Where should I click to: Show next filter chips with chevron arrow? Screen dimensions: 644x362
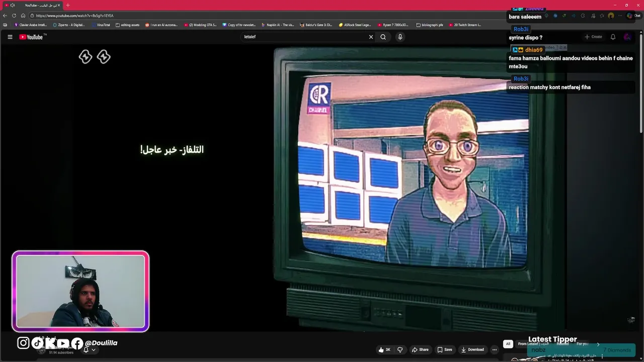(x=598, y=344)
